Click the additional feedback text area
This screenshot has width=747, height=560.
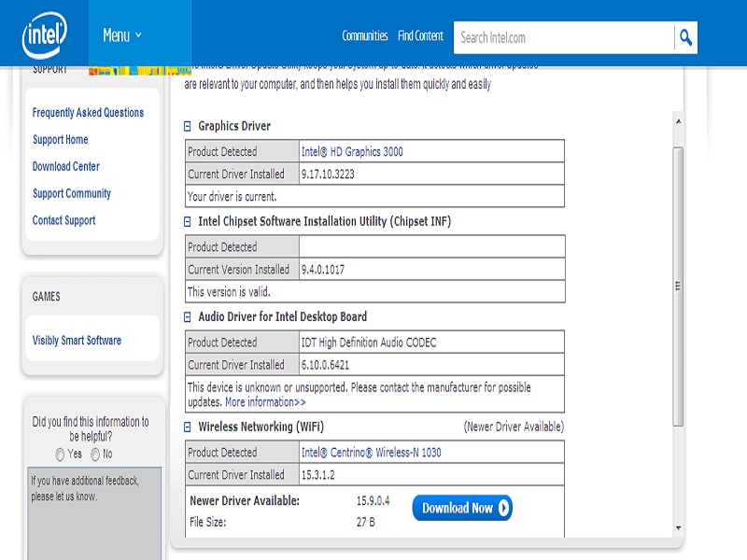click(x=93, y=513)
